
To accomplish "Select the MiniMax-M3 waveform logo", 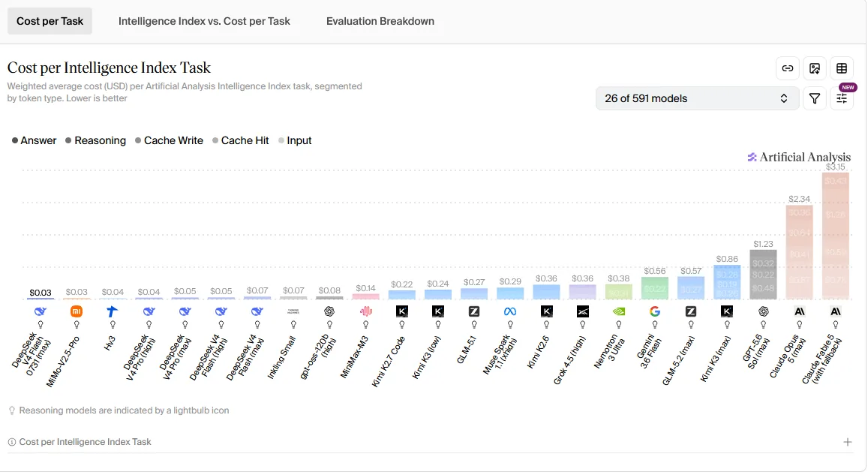I will coord(365,311).
